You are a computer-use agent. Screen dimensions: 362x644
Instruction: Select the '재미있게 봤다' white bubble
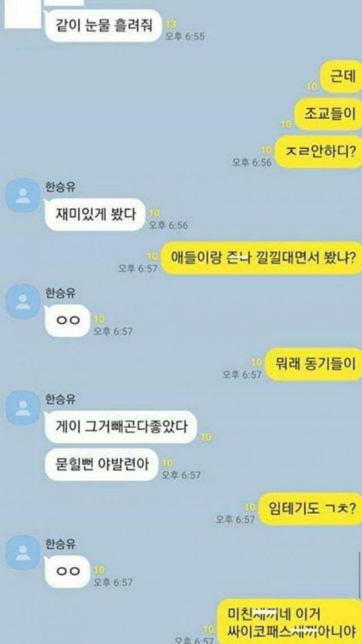pos(95,214)
